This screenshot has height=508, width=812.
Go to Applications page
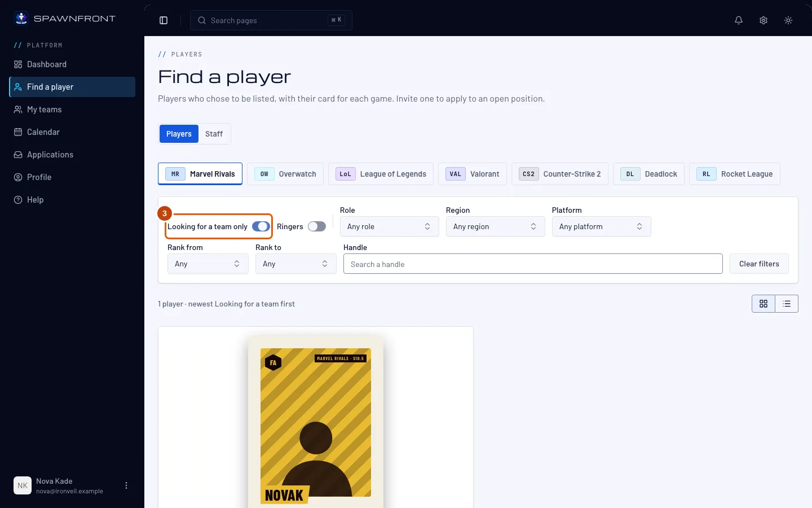[x=72, y=155]
